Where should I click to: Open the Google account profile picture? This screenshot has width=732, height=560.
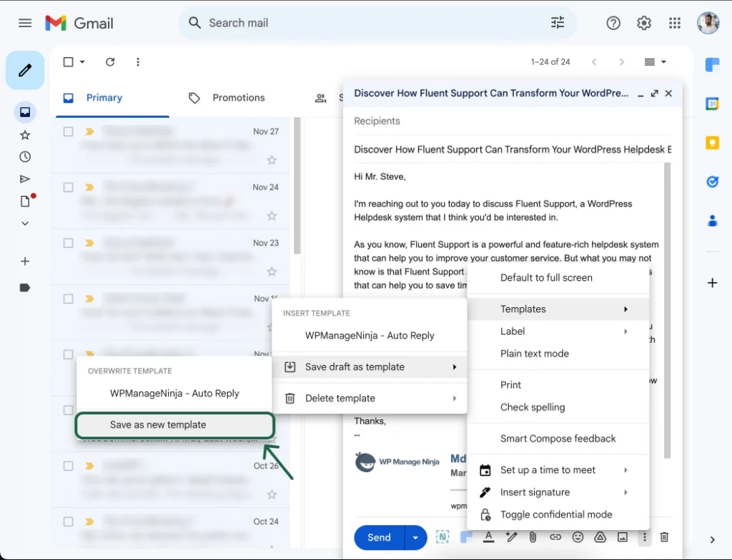pos(708,23)
